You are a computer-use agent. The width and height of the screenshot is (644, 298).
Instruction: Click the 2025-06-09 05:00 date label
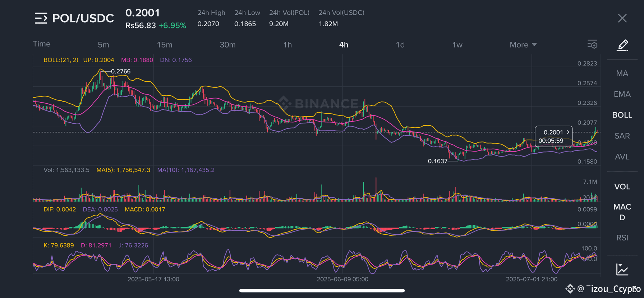[x=342, y=279]
